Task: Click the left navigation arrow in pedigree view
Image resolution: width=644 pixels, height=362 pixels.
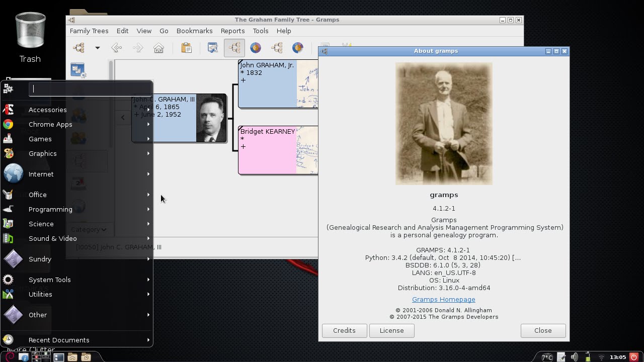Action: click(x=123, y=117)
